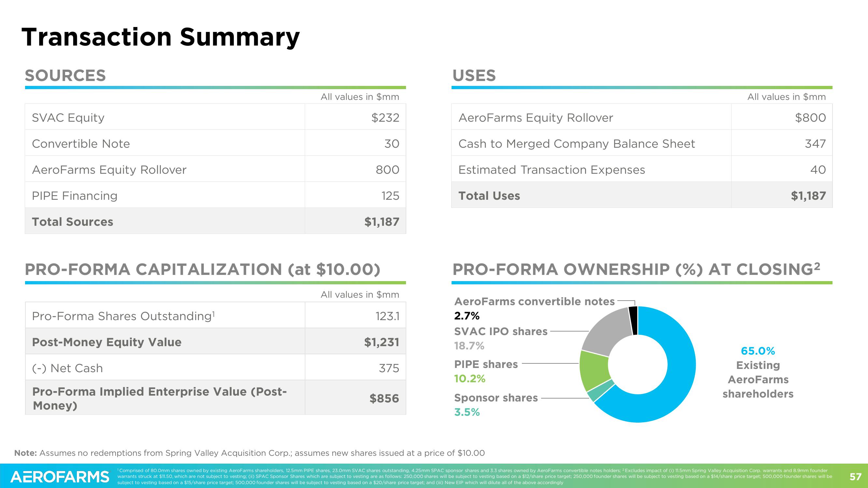Select AeroFarms Equity Rollover in Sources table
The image size is (868, 488).
pyautogui.click(x=109, y=169)
